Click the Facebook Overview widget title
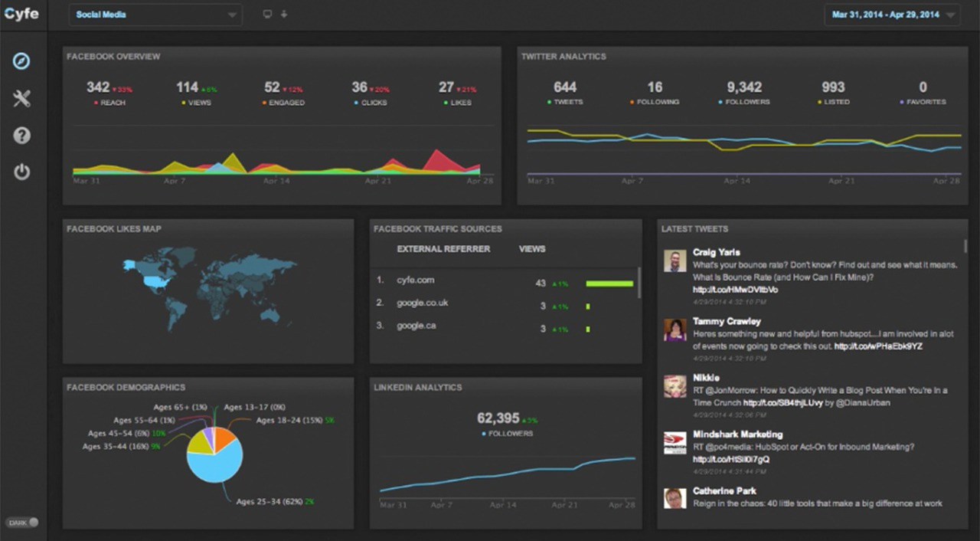This screenshot has height=541, width=980. (x=113, y=57)
